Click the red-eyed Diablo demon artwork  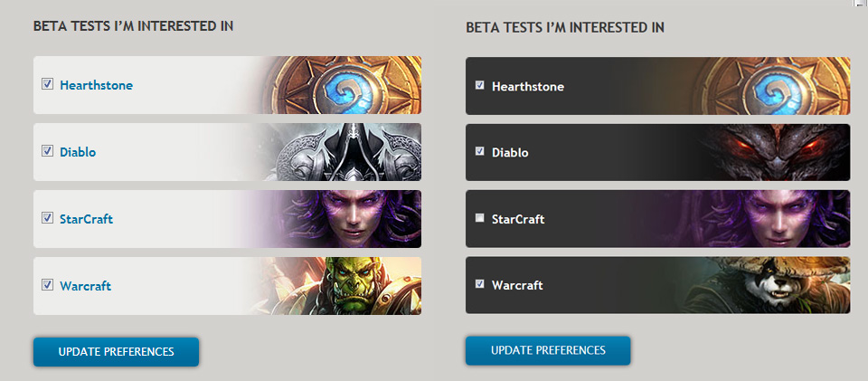pos(775,152)
